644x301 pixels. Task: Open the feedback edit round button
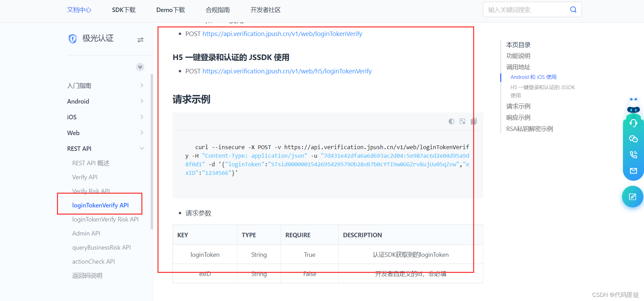pos(632,197)
